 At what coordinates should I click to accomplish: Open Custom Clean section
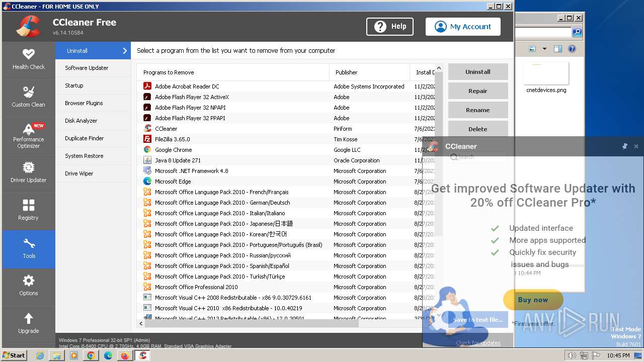pos(29,98)
